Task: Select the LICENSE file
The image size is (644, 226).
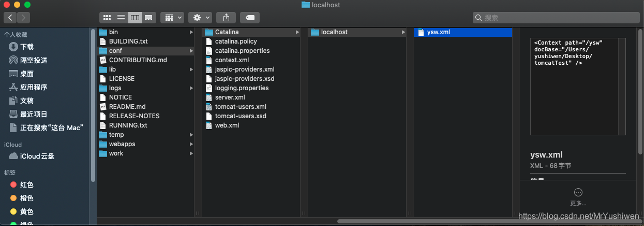Action: pos(146,79)
